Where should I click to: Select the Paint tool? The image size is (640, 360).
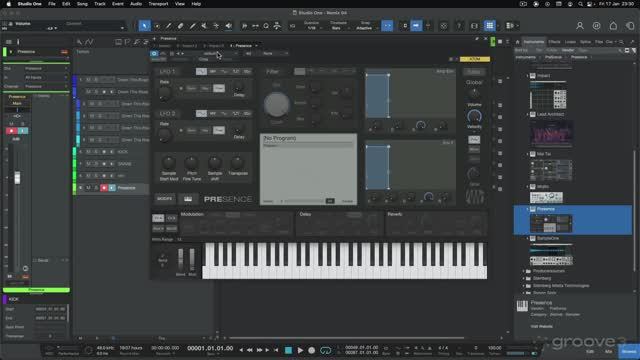point(192,26)
